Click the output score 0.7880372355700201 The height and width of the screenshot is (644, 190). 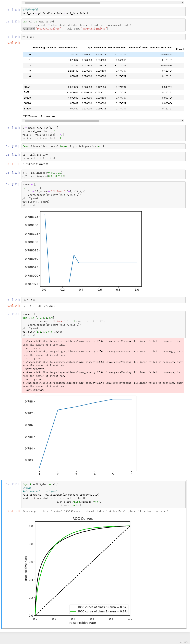tap(35, 164)
